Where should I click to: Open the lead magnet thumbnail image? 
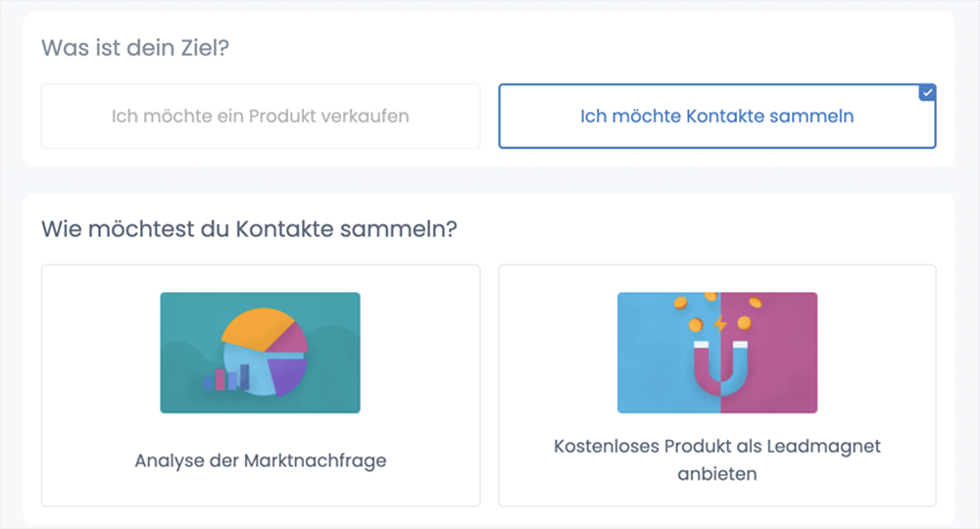tap(716, 353)
